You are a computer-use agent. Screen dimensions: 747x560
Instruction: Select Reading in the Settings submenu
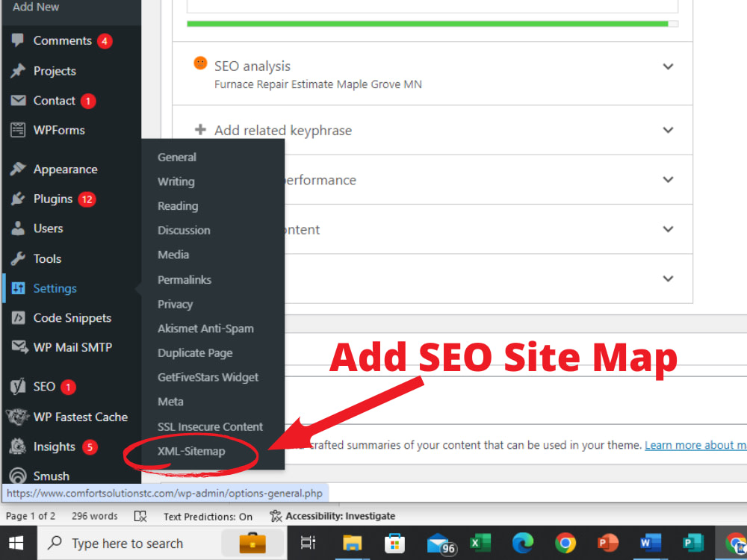pyautogui.click(x=178, y=206)
